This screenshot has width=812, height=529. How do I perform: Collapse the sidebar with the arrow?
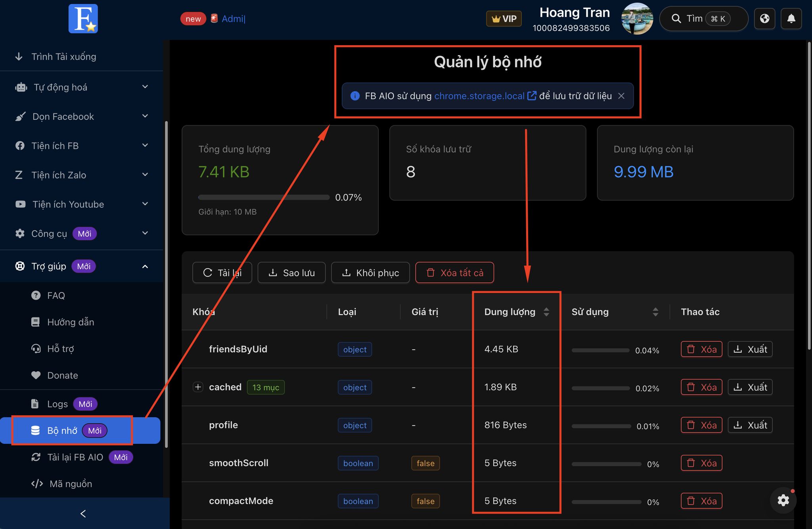(83, 514)
